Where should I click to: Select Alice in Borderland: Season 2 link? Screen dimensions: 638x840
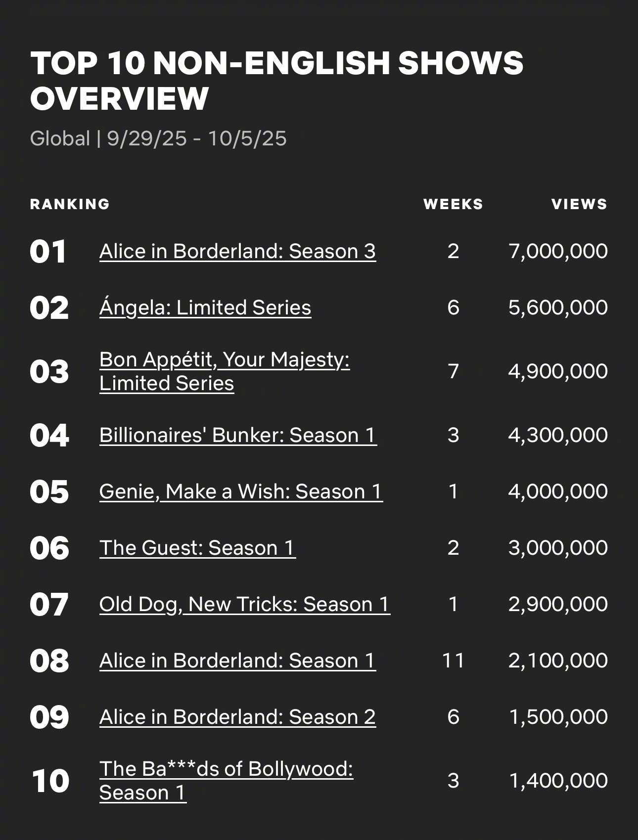pyautogui.click(x=237, y=717)
